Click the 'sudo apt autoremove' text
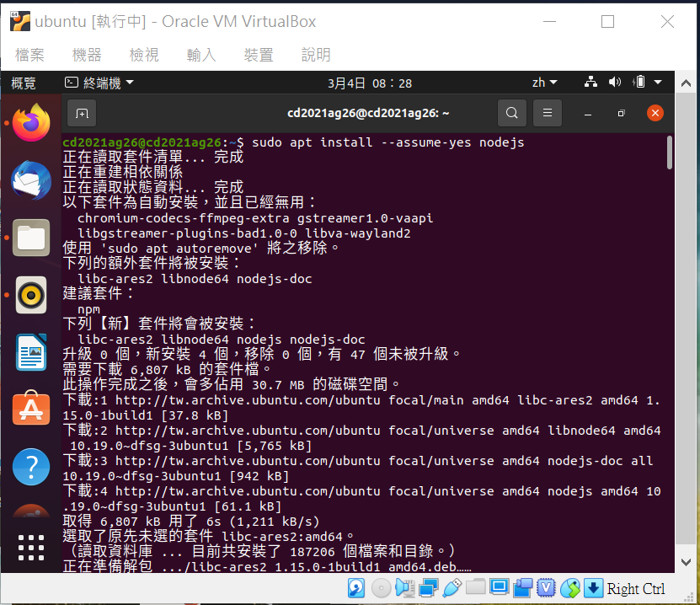The width and height of the screenshot is (700, 605). point(180,249)
